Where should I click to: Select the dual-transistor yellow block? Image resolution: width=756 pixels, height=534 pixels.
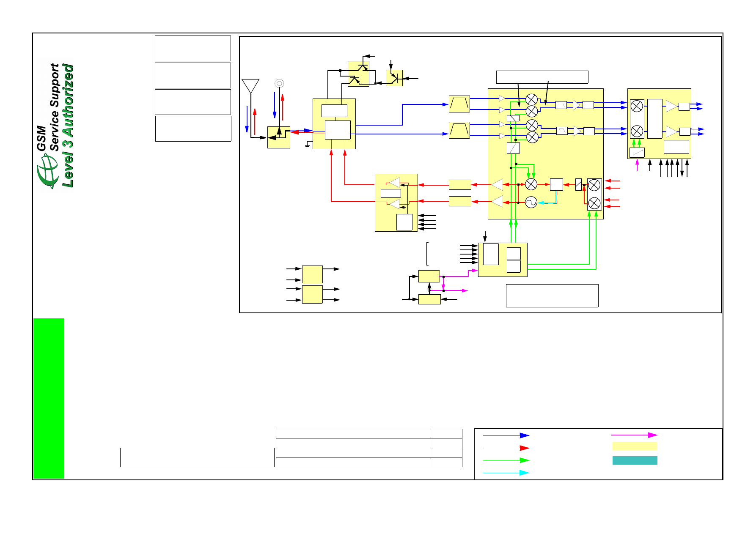click(x=358, y=74)
